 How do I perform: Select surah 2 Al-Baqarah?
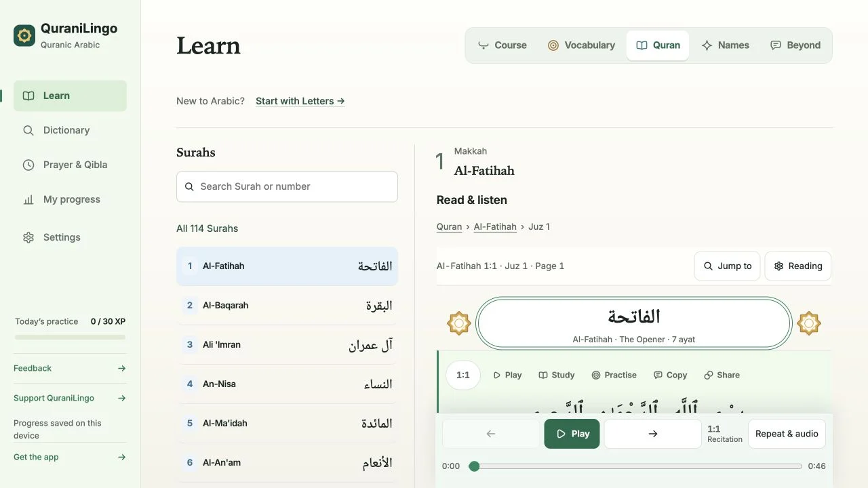click(x=287, y=305)
